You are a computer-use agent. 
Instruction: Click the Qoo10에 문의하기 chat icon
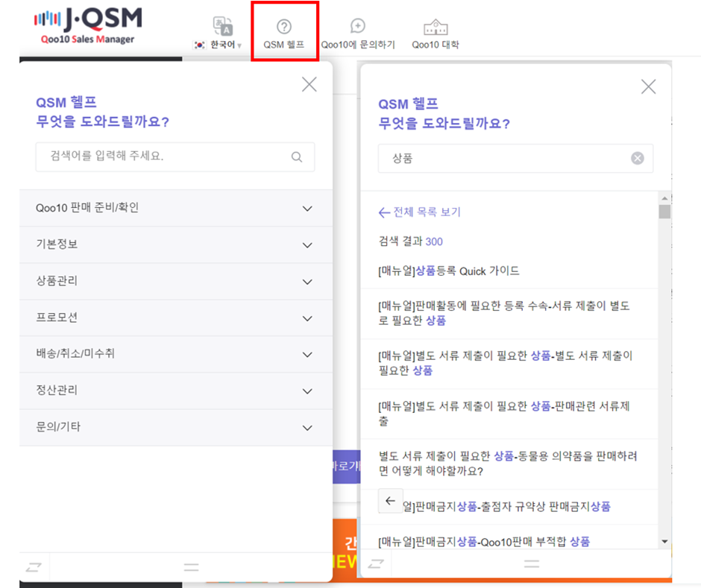pyautogui.click(x=358, y=26)
